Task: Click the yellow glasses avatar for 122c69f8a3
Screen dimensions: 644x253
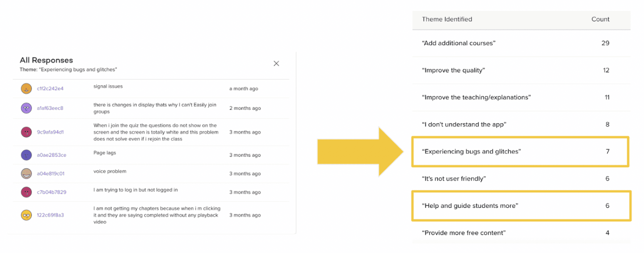Action: pos(26,215)
